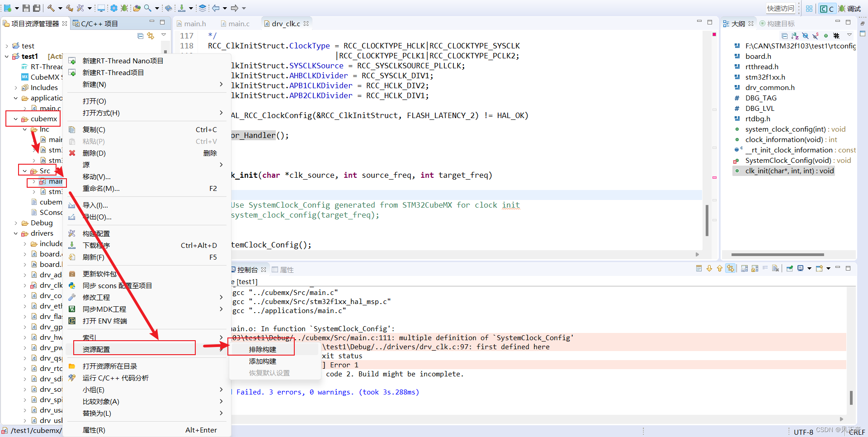Image resolution: width=868 pixels, height=437 pixels.
Task: Click the Download program icon in toolbar
Action: (182, 8)
